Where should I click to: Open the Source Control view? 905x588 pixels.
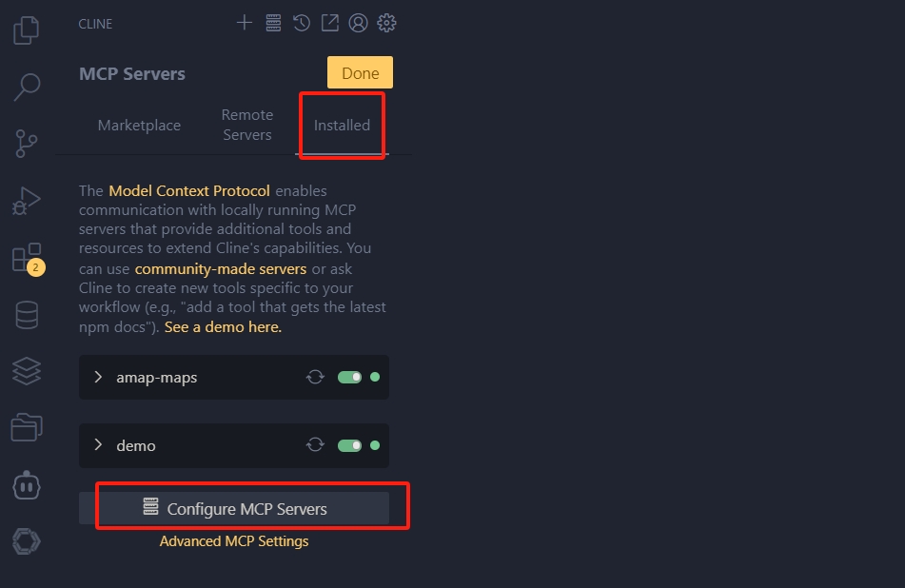click(x=26, y=144)
